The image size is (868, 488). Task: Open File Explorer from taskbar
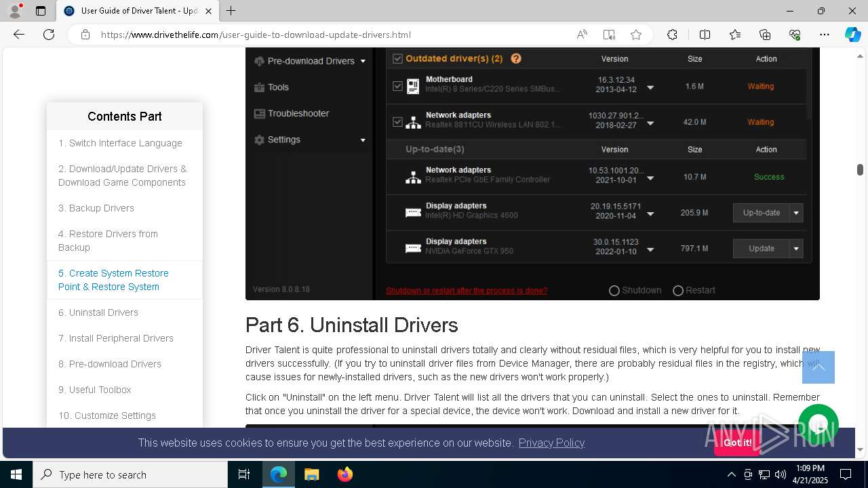[x=311, y=474]
